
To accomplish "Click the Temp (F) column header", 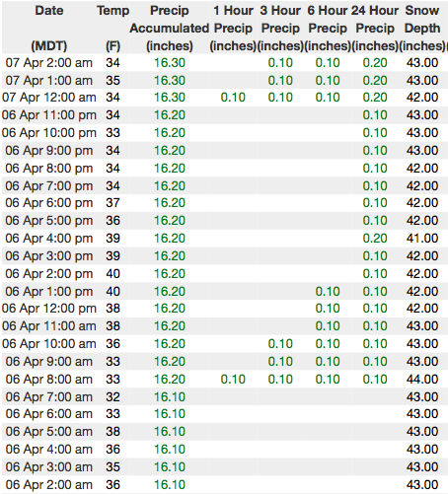I will coord(112,28).
